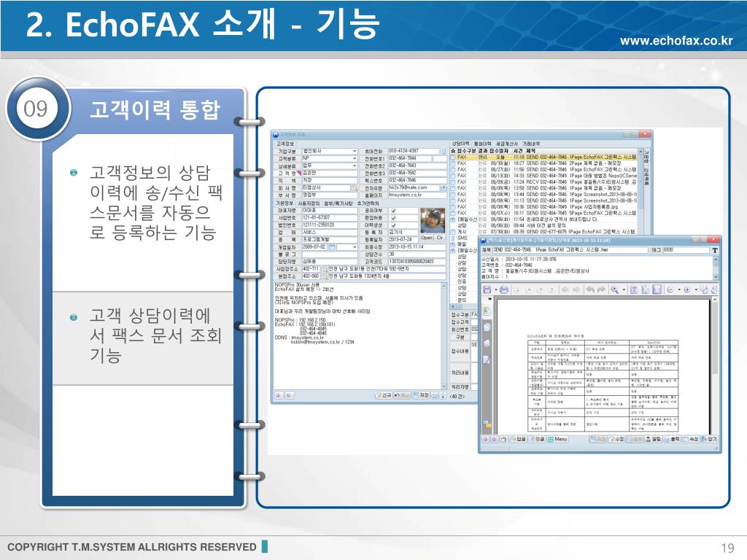Click the undo arrow in fax viewer toolbar
This screenshot has width=747, height=560.
tap(589, 289)
